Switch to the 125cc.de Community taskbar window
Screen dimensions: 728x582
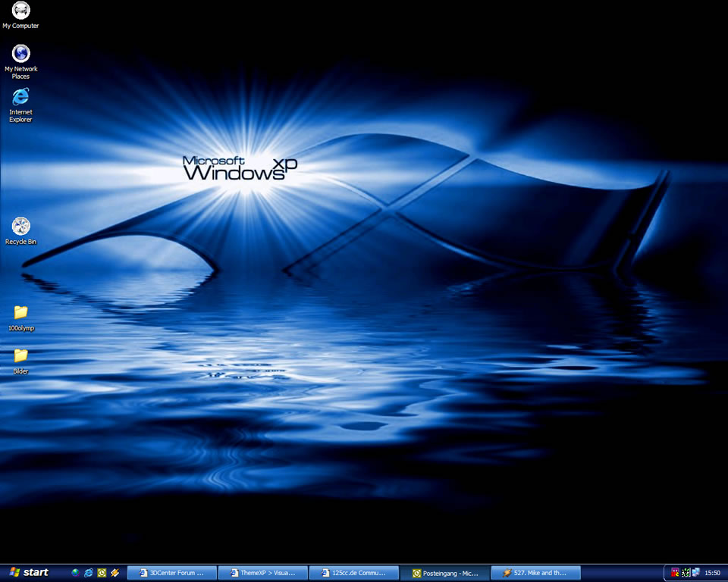tap(354, 573)
